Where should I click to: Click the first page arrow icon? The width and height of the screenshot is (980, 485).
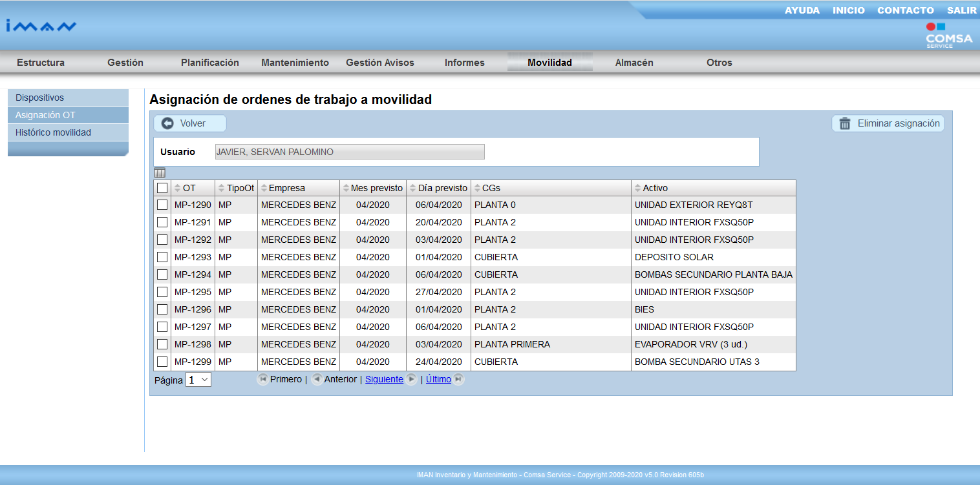point(262,379)
